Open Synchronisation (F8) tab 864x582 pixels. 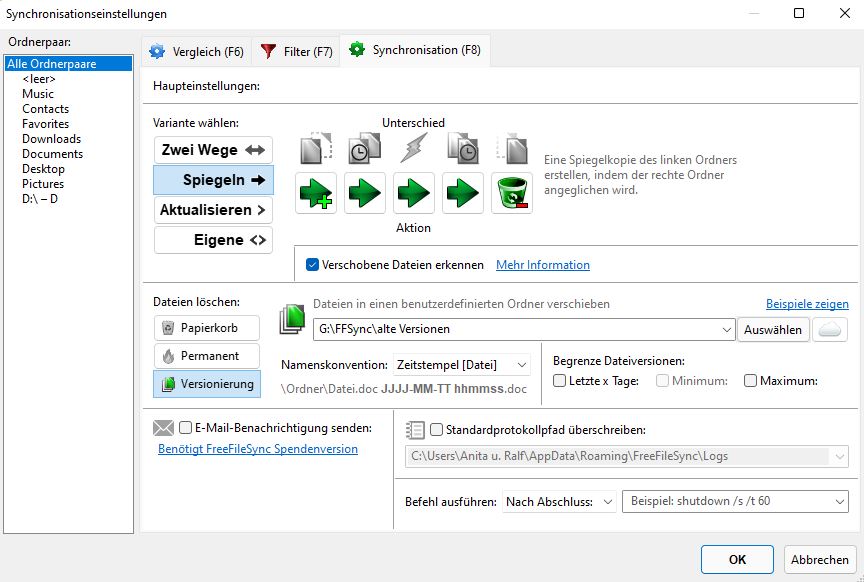[x=415, y=50]
